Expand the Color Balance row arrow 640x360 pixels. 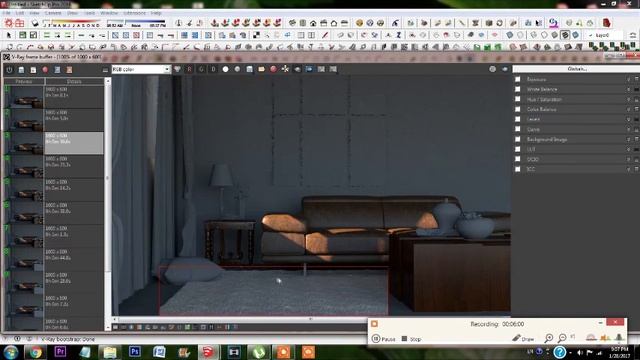tap(629, 109)
